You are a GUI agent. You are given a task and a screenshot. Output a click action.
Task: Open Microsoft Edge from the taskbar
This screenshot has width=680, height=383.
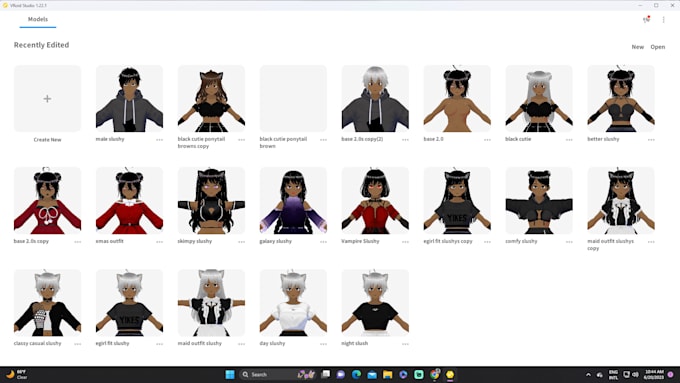coord(356,374)
